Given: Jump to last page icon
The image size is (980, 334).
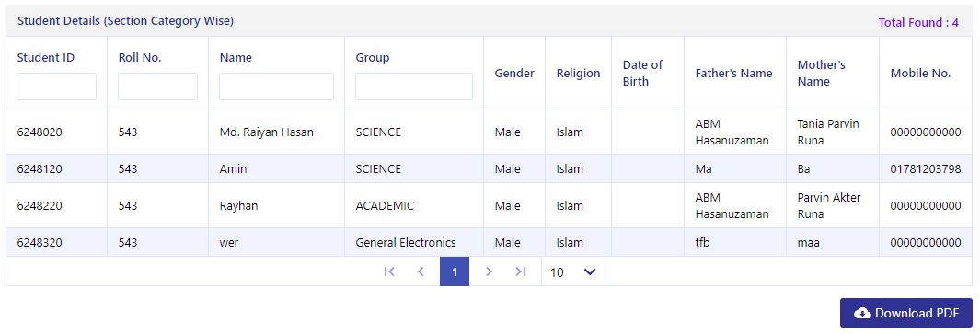Looking at the screenshot, I should click(x=520, y=271).
